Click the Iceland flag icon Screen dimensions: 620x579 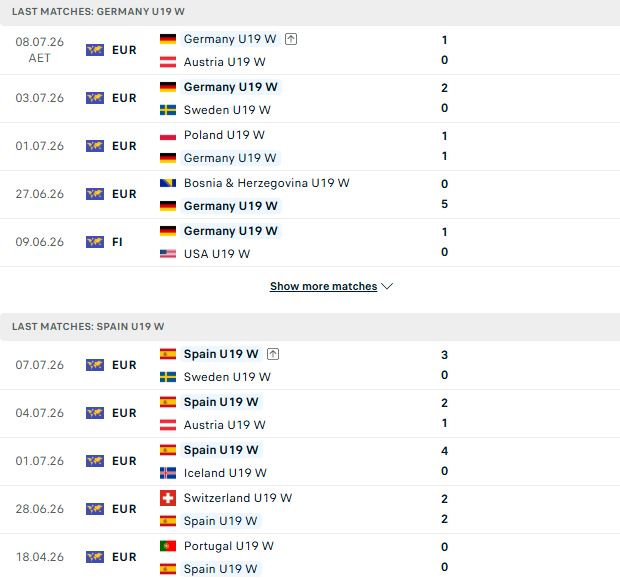pyautogui.click(x=168, y=473)
